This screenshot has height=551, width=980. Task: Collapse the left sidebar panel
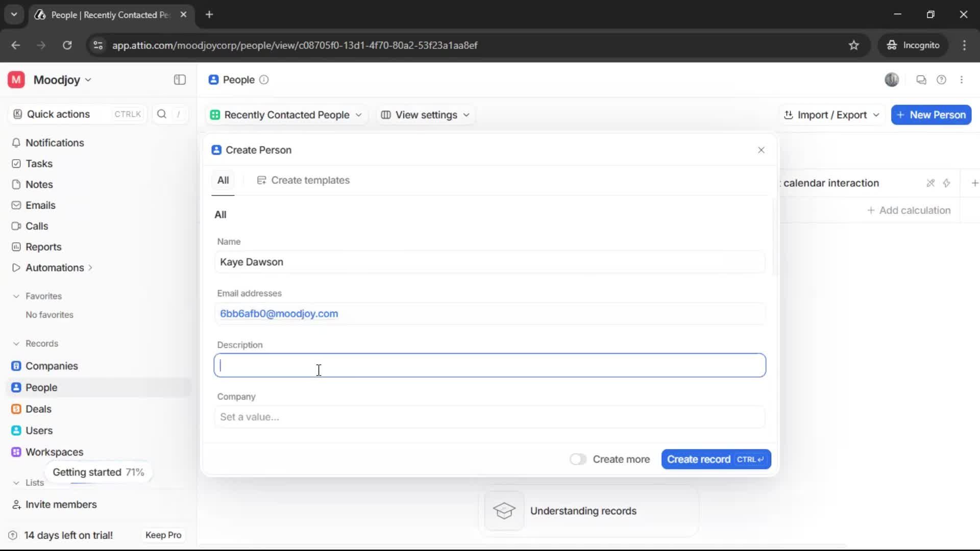(179, 80)
